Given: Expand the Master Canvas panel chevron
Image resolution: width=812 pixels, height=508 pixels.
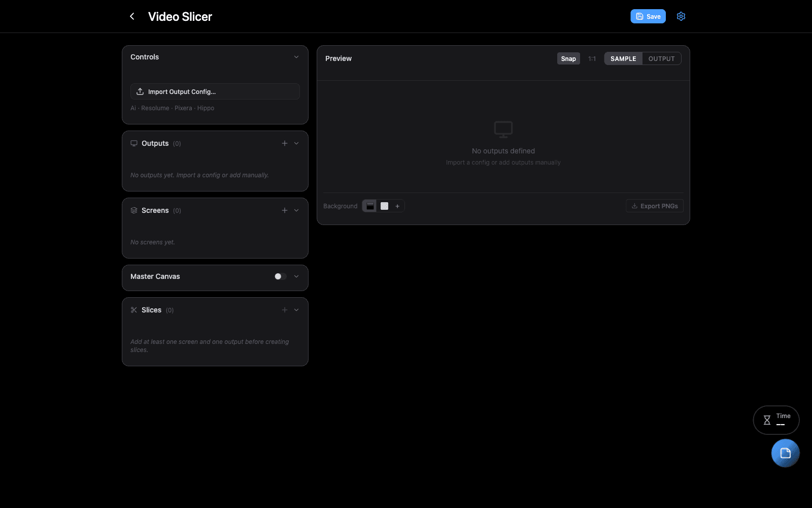Looking at the screenshot, I should click(x=296, y=276).
